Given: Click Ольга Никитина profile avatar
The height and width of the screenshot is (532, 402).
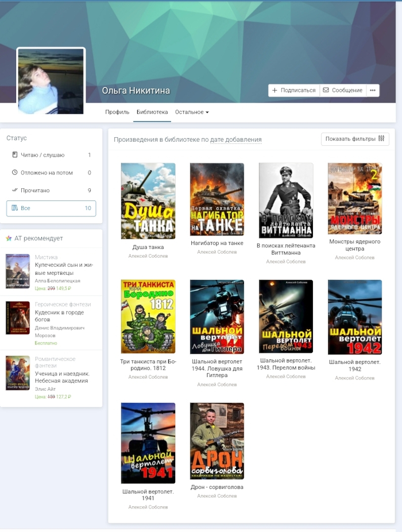Looking at the screenshot, I should click(51, 81).
